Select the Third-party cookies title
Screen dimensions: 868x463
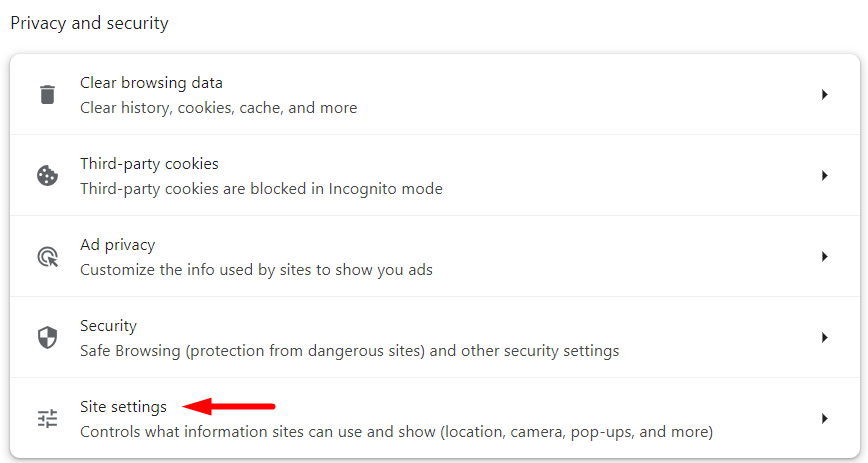[149, 164]
